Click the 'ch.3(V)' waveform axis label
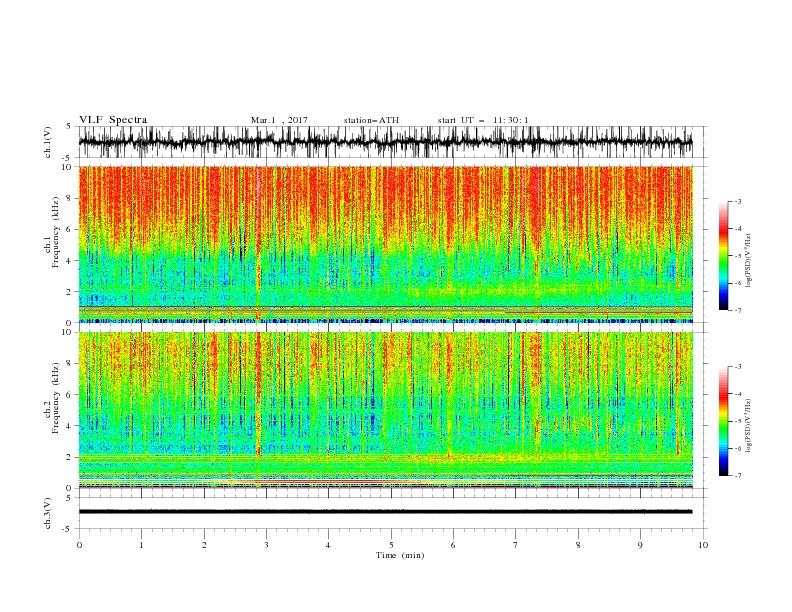Viewport: 792px width, 612px height. pos(48,513)
